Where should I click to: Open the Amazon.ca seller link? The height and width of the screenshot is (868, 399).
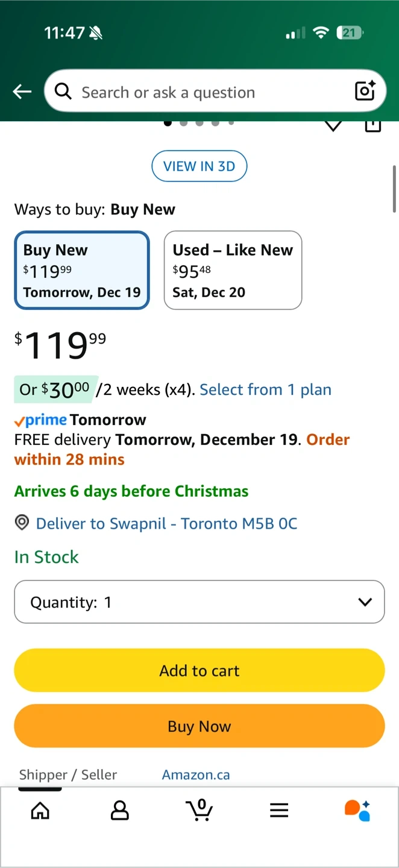(196, 775)
